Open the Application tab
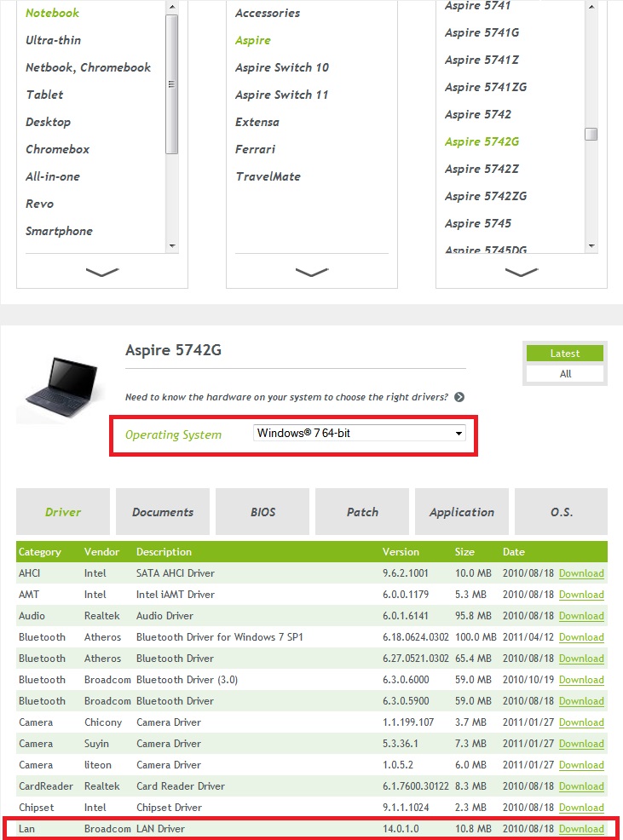The width and height of the screenshot is (623, 840). 462,512
